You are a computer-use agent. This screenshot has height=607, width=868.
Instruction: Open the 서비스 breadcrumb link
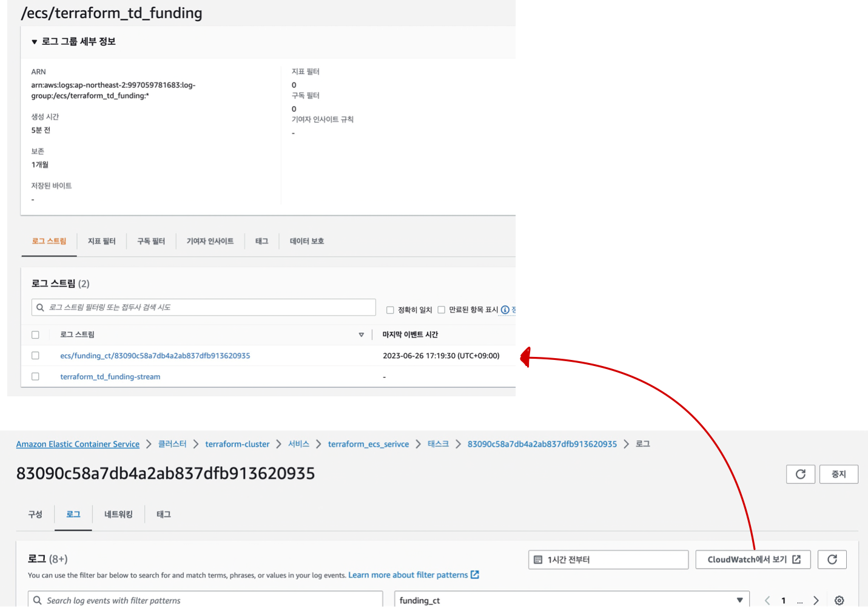[298, 444]
